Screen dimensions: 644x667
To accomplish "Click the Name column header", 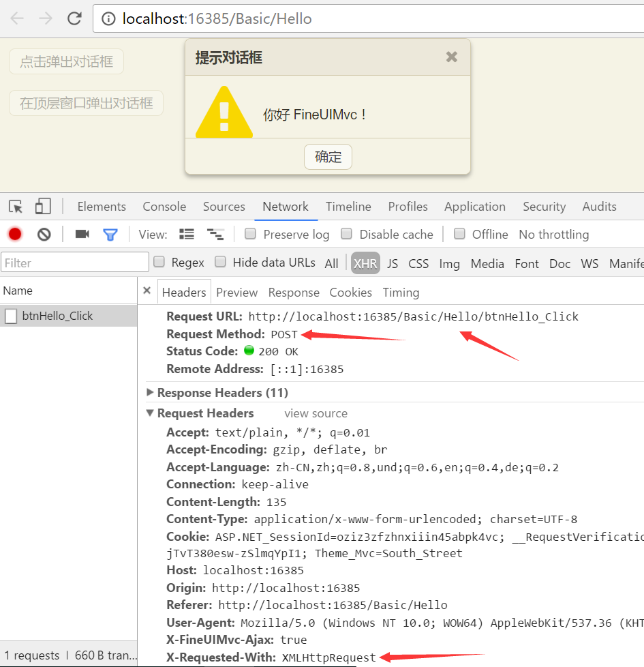I will pyautogui.click(x=69, y=291).
